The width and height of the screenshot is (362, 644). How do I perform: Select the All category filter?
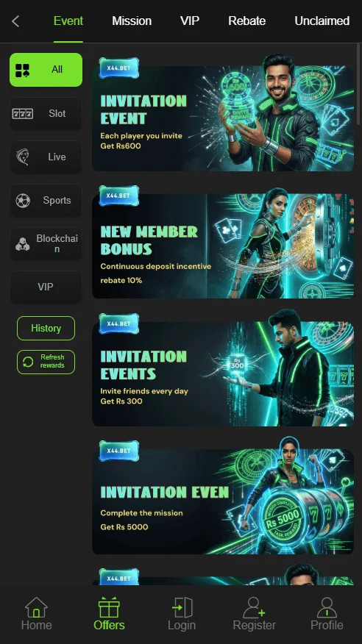pyautogui.click(x=46, y=70)
